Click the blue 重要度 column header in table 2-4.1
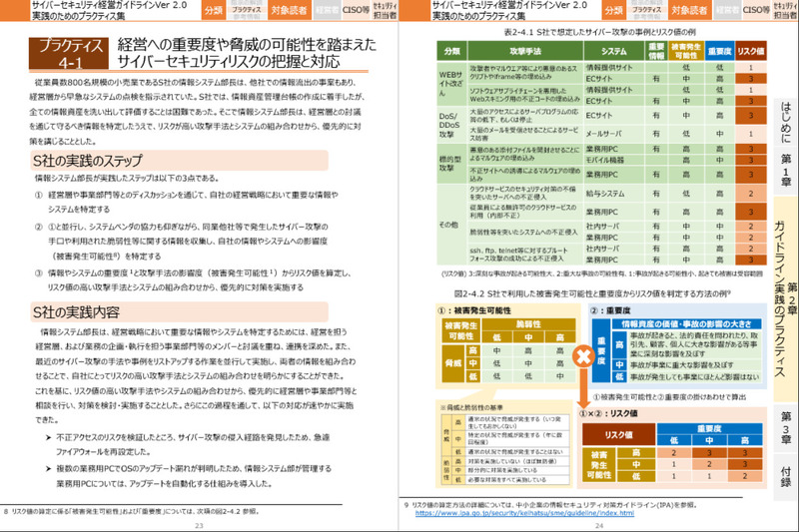 [x=719, y=50]
